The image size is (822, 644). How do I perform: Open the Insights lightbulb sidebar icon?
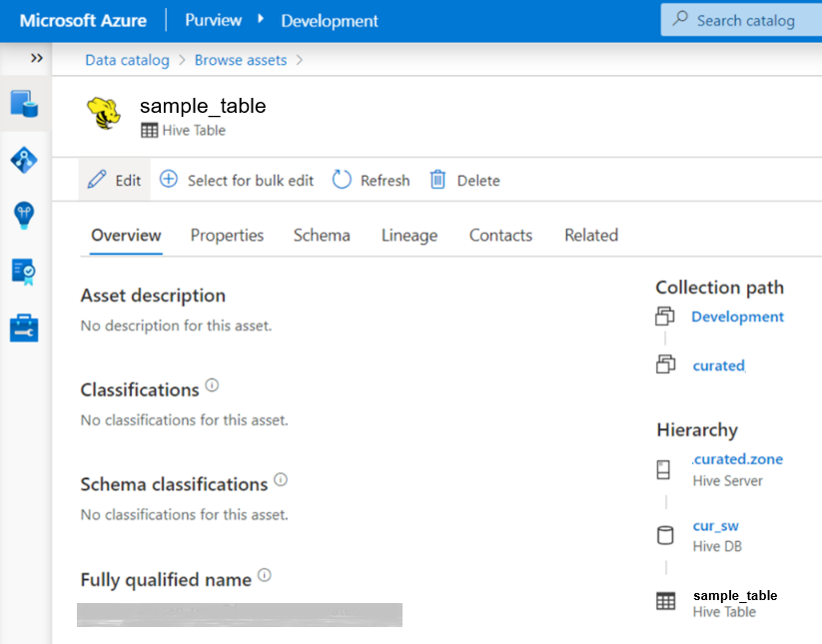(x=24, y=215)
